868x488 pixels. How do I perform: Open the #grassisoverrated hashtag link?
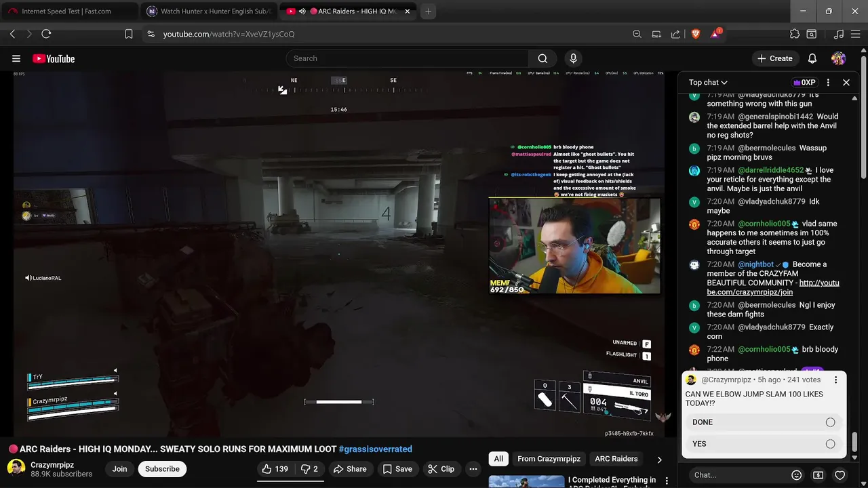pyautogui.click(x=375, y=449)
